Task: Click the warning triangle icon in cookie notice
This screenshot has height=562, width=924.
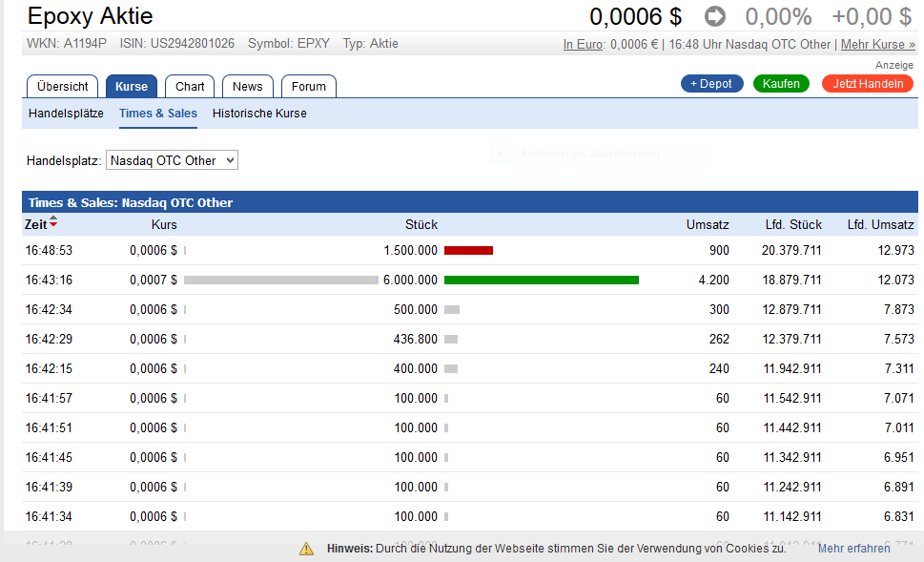Action: pyautogui.click(x=306, y=549)
